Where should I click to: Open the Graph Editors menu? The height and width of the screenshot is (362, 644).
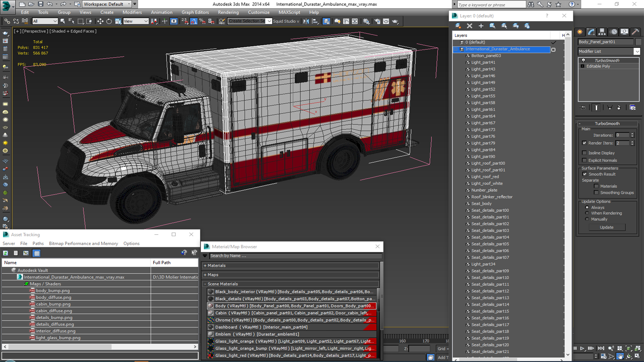(x=195, y=12)
